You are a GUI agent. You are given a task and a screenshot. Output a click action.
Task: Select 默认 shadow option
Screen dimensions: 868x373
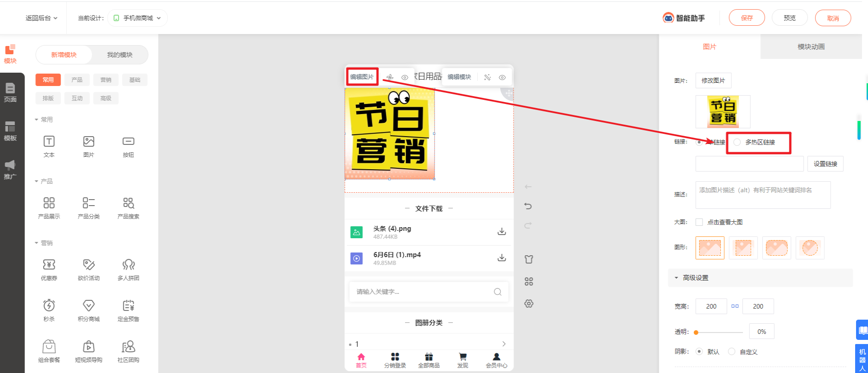(x=699, y=351)
